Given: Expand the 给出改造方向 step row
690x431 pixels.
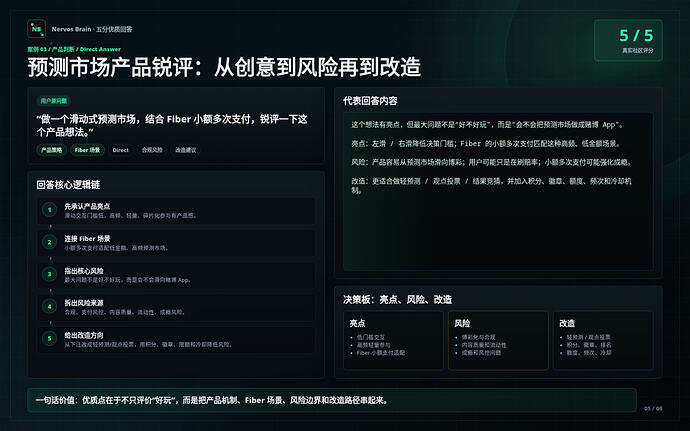Looking at the screenshot, I should point(176,339).
